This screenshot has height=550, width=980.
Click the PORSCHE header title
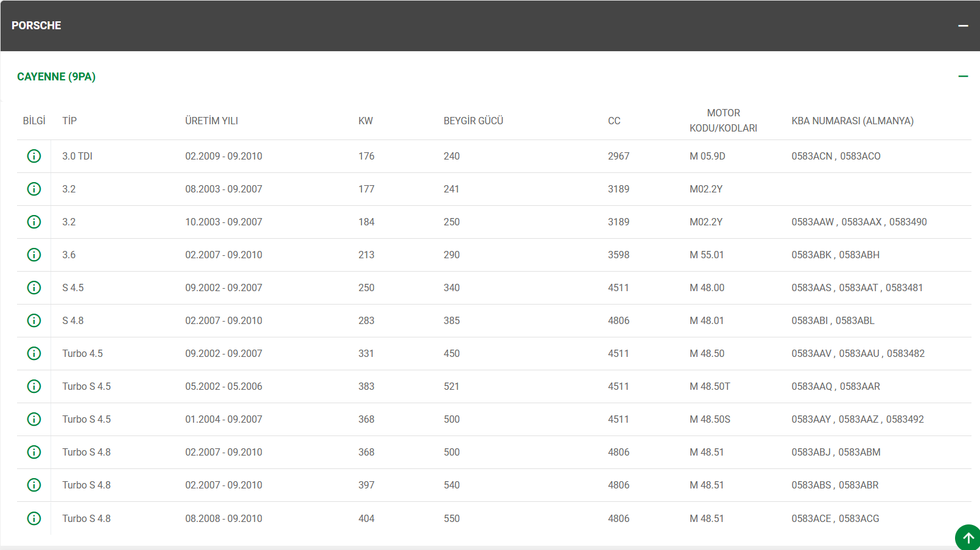tap(37, 26)
